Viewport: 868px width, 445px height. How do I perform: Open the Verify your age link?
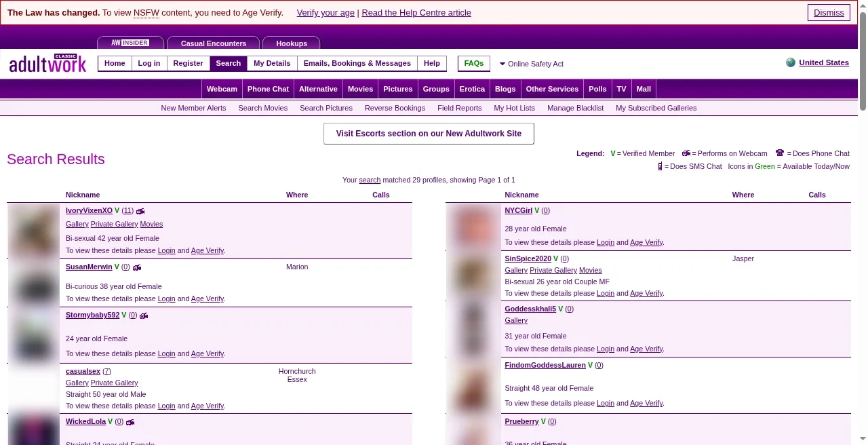(325, 13)
